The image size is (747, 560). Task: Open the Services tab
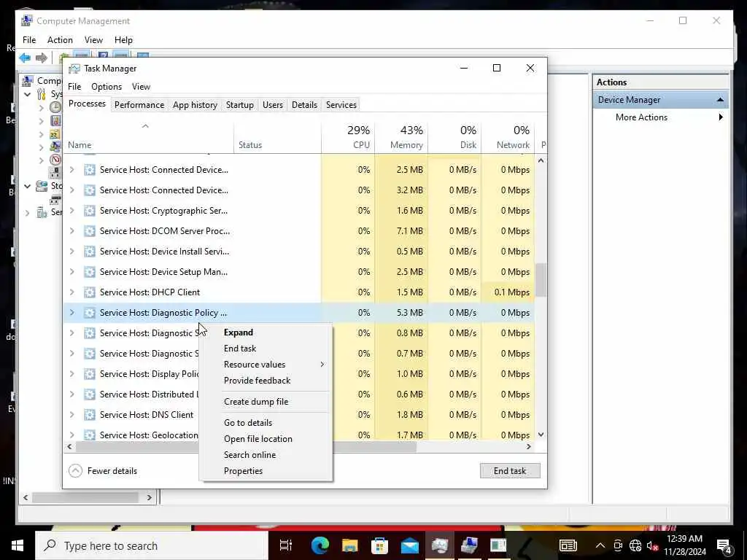[x=341, y=105]
